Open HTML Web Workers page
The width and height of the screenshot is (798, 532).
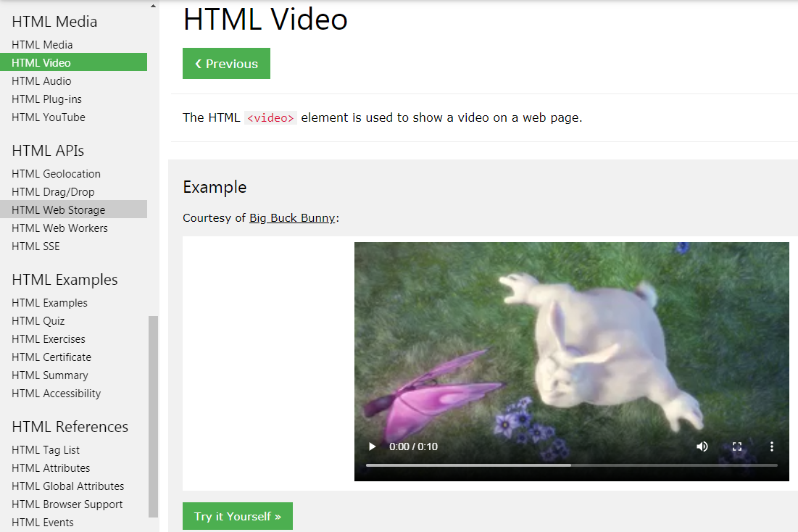[x=59, y=228]
